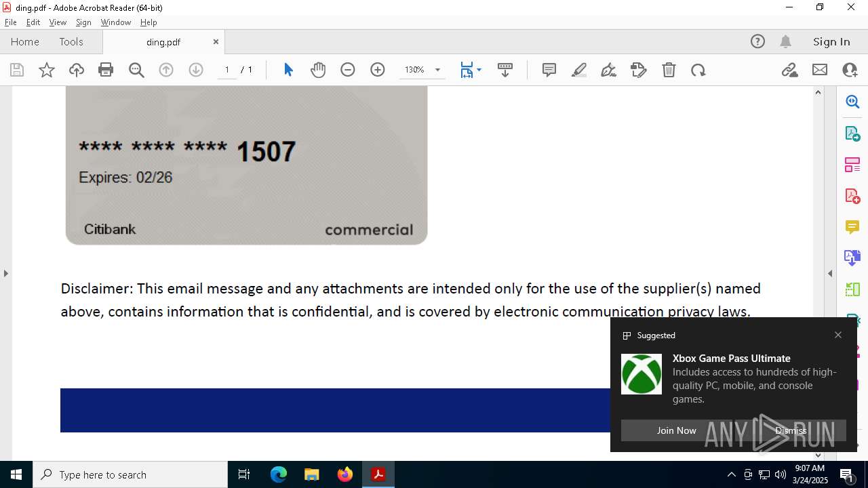Show hidden system tray icons
Image resolution: width=868 pixels, height=488 pixels.
731,474
